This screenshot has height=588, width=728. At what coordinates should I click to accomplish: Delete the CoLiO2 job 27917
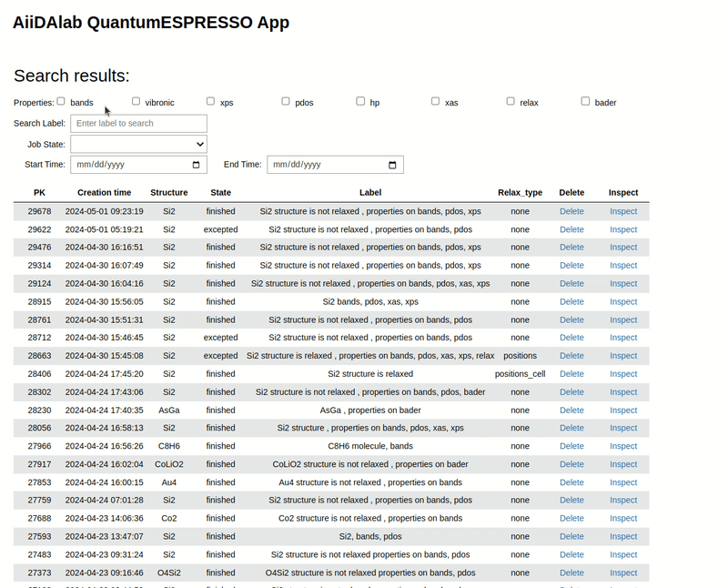tap(571, 464)
